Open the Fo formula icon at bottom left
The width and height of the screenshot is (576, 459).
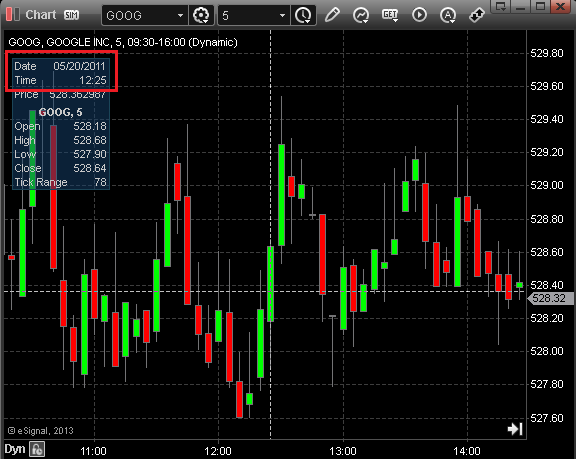coord(37,449)
